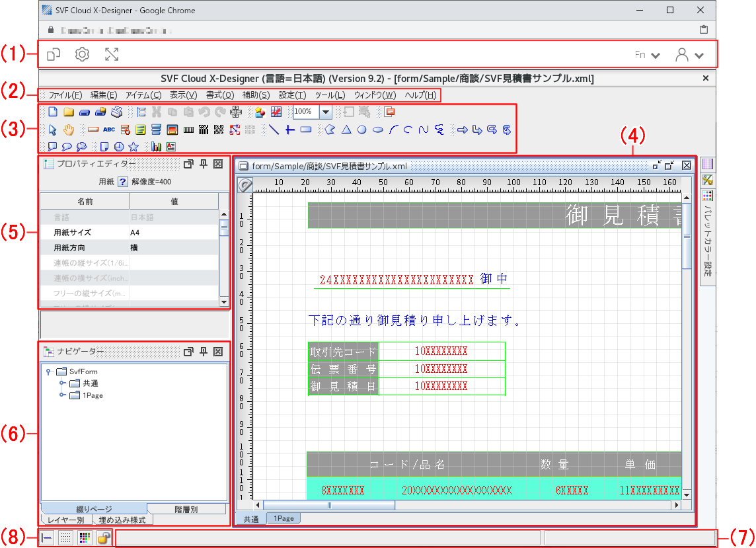Select the ellipse shape tool

(378, 130)
